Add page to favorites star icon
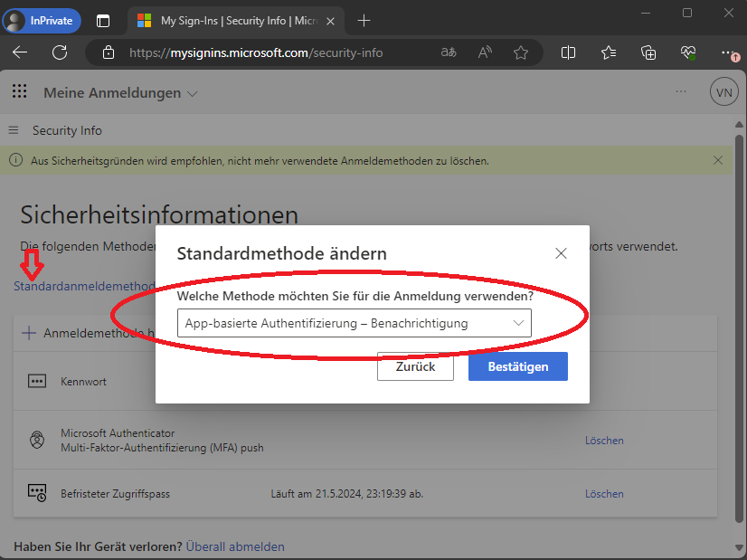 pyautogui.click(x=520, y=52)
